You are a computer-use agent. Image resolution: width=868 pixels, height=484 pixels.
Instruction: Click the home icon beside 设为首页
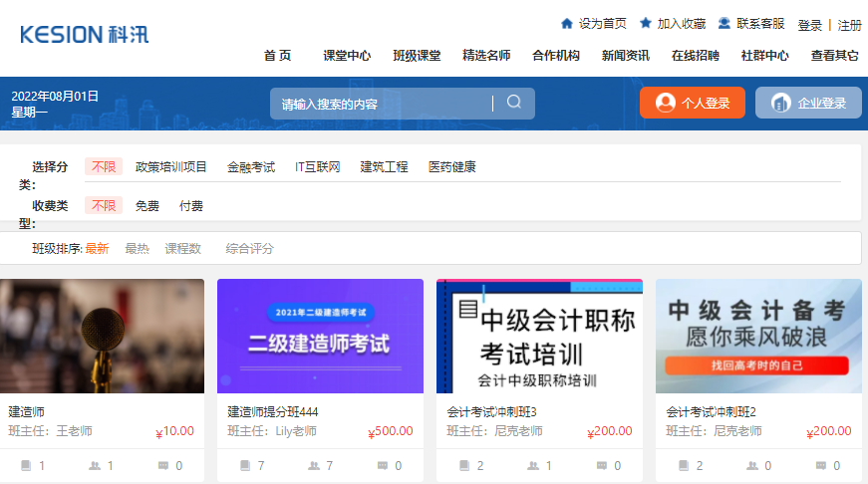(566, 23)
